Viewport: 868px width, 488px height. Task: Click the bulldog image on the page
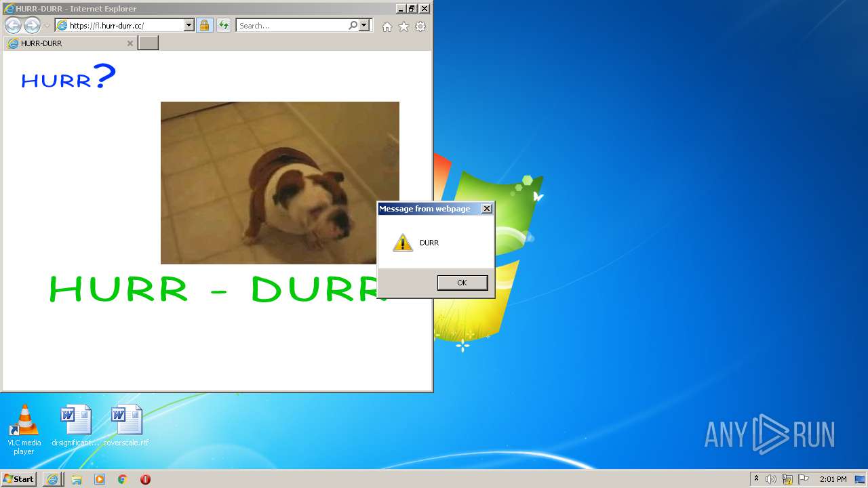[279, 183]
